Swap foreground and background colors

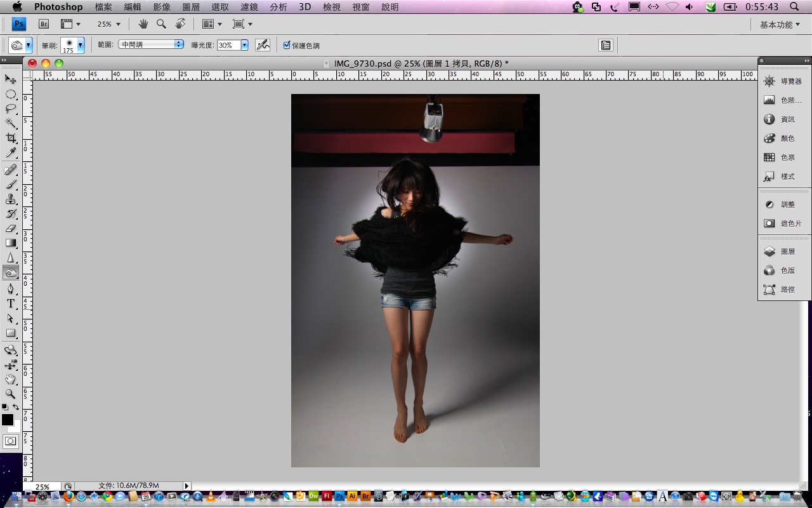[16, 407]
